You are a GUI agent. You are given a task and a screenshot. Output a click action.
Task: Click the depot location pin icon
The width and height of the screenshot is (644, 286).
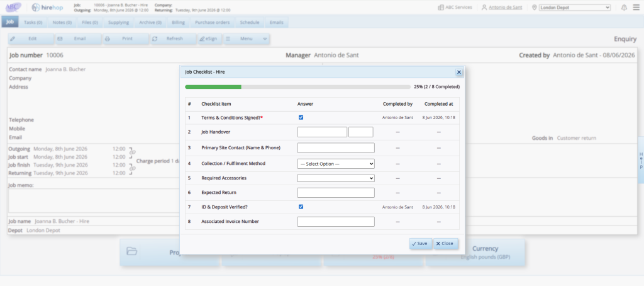[535, 8]
